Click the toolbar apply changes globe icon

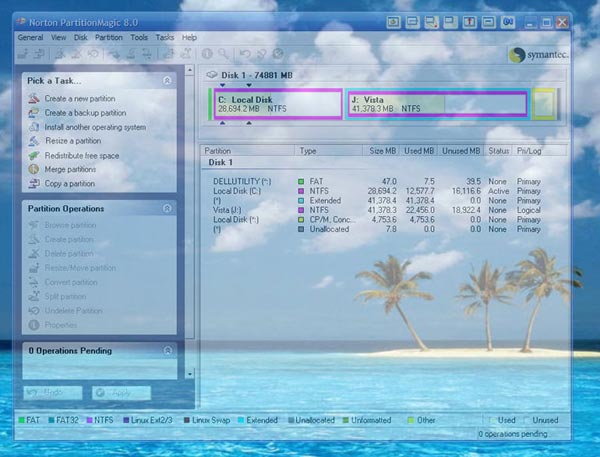pyautogui.click(x=278, y=54)
